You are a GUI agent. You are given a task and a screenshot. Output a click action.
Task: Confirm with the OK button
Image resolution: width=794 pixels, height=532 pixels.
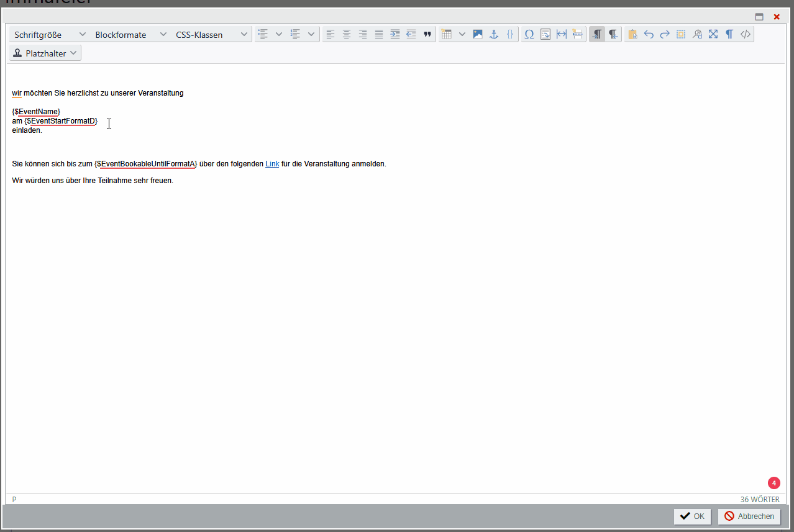692,516
